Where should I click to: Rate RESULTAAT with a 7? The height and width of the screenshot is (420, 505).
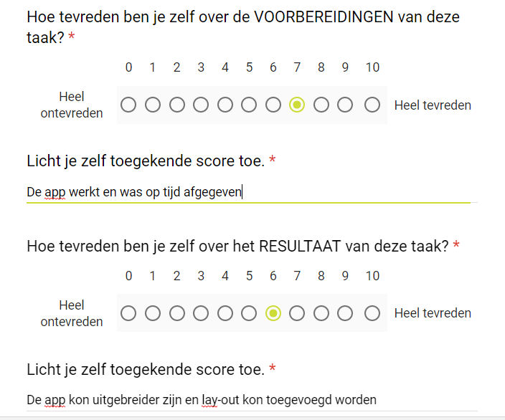[297, 314]
